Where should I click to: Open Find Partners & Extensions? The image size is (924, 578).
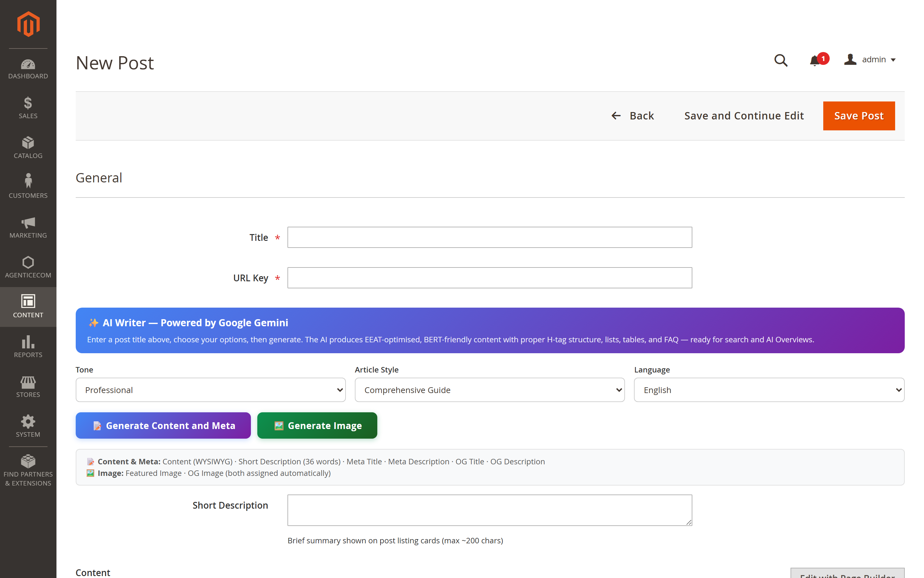coord(28,470)
